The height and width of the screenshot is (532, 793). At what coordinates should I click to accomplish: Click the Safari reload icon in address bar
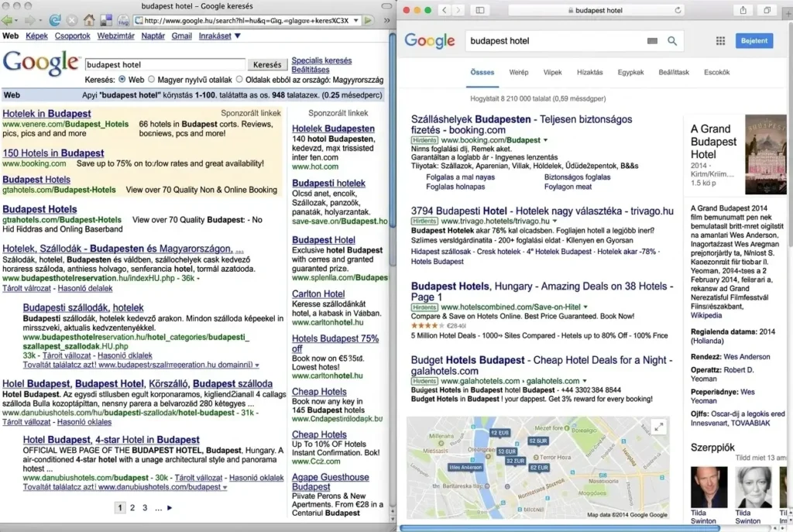tap(678, 10)
